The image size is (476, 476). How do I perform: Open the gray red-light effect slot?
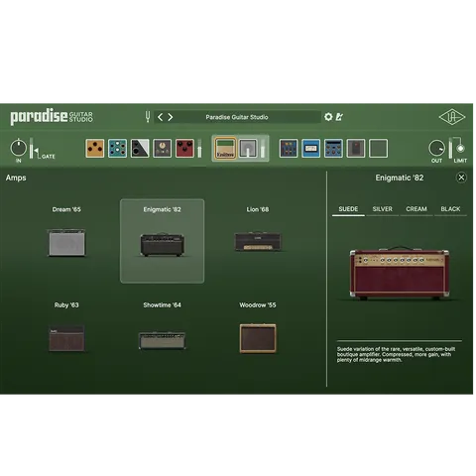click(x=356, y=148)
